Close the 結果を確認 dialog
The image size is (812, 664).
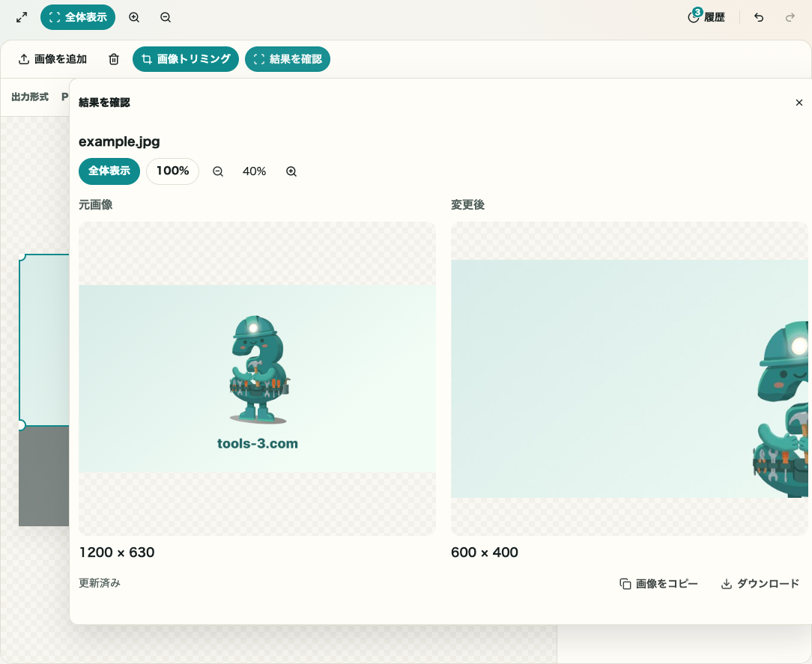coord(799,103)
